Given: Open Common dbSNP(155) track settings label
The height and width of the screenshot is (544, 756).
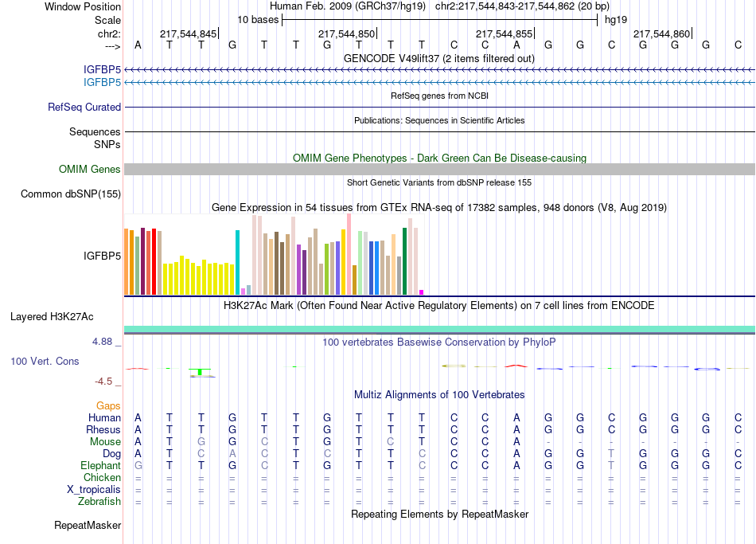Looking at the screenshot, I should 70,194.
